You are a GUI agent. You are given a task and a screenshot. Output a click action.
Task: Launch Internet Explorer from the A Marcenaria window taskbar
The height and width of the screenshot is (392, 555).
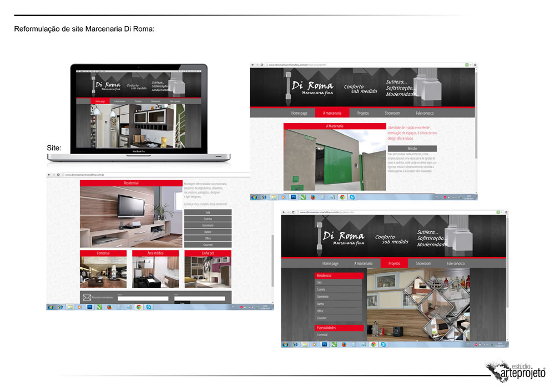[x=264, y=197]
